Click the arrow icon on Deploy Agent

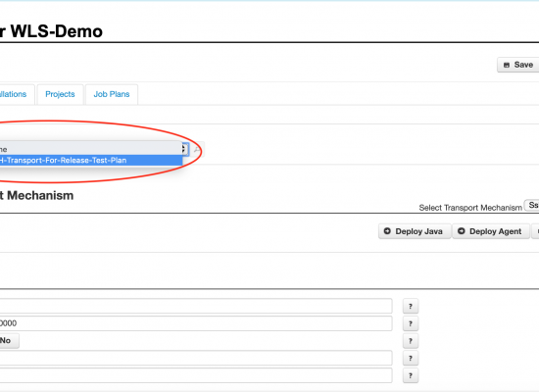pyautogui.click(x=462, y=231)
